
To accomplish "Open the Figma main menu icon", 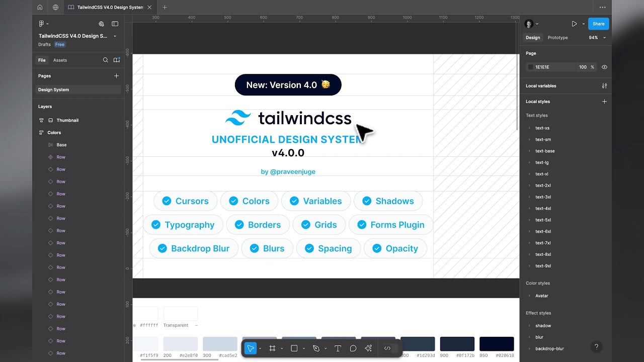I will tap(42, 24).
